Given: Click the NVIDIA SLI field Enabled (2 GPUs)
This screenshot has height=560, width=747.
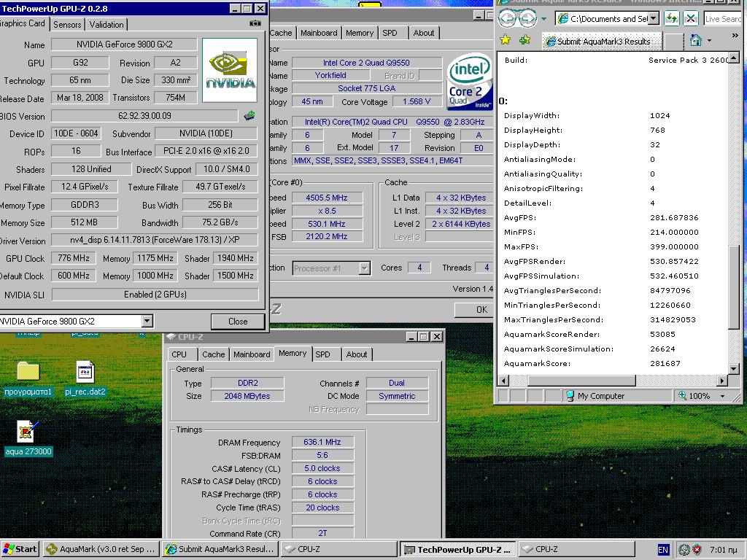Looking at the screenshot, I should pyautogui.click(x=155, y=295).
